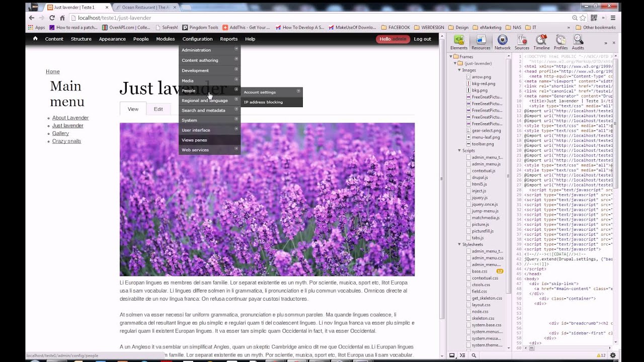Image resolution: width=644 pixels, height=362 pixels.
Task: Open the FACEBOOK bookmarks folder
Action: coord(395,28)
